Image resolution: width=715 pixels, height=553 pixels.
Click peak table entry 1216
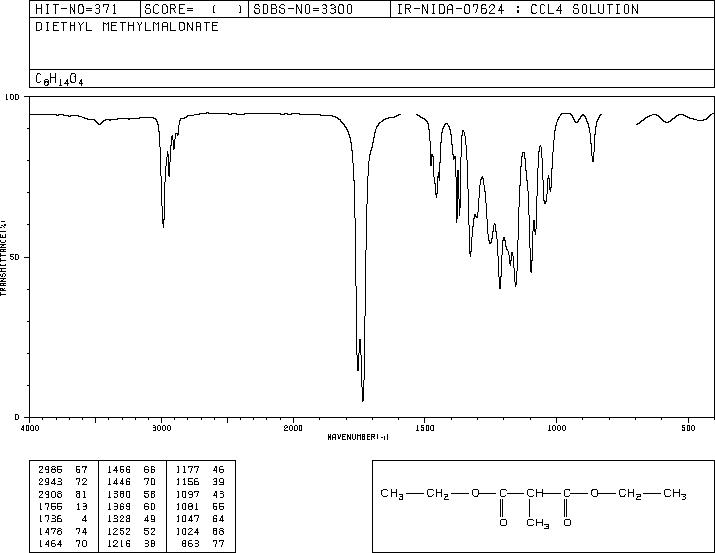point(119,544)
